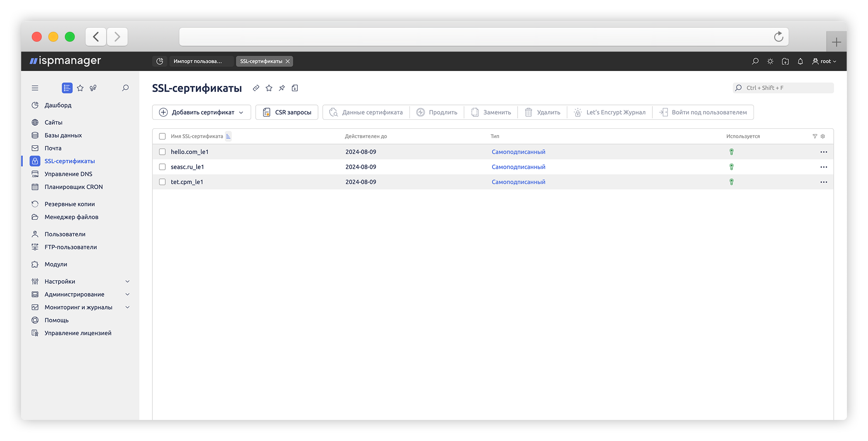Open the notifications bell

point(800,61)
